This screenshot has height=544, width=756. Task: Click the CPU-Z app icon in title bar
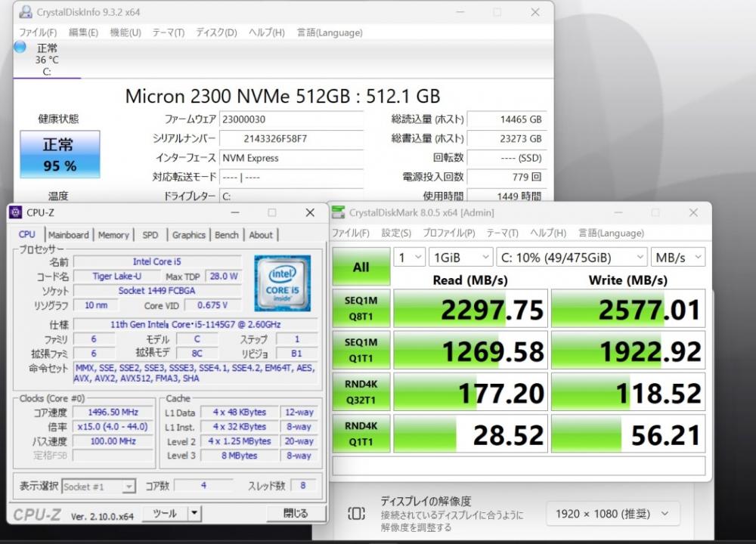(x=16, y=212)
